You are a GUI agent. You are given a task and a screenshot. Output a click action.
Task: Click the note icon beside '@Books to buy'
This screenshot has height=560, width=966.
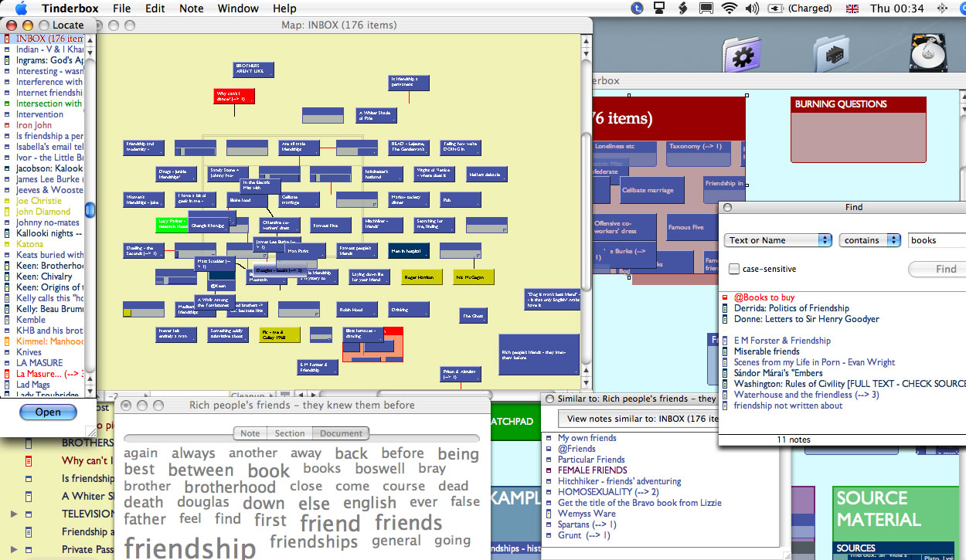tap(726, 297)
